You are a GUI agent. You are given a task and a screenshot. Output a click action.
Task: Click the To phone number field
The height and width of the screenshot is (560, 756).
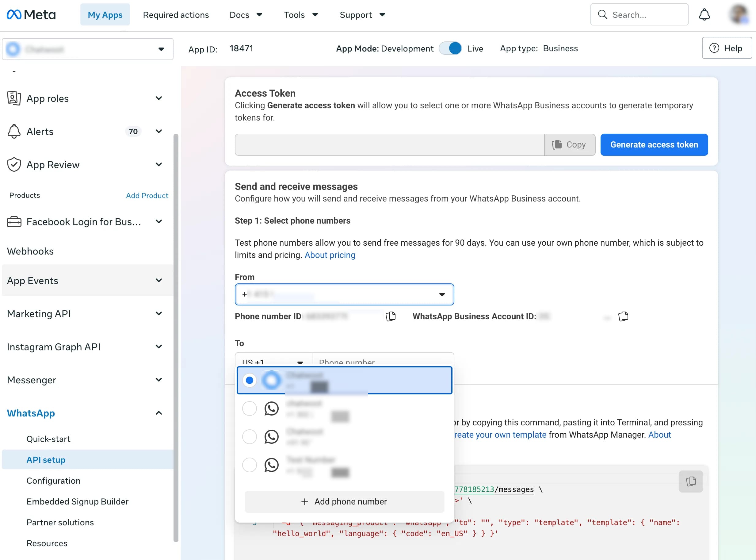click(x=383, y=359)
